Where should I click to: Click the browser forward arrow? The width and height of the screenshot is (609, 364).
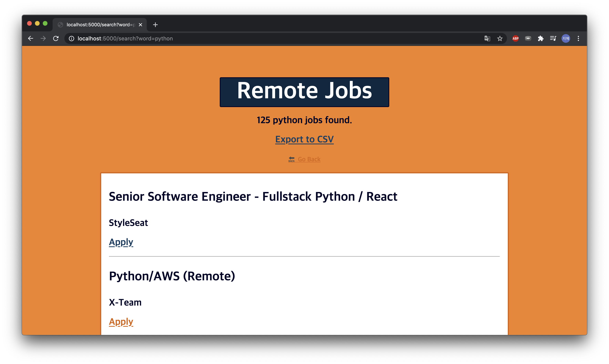(43, 38)
